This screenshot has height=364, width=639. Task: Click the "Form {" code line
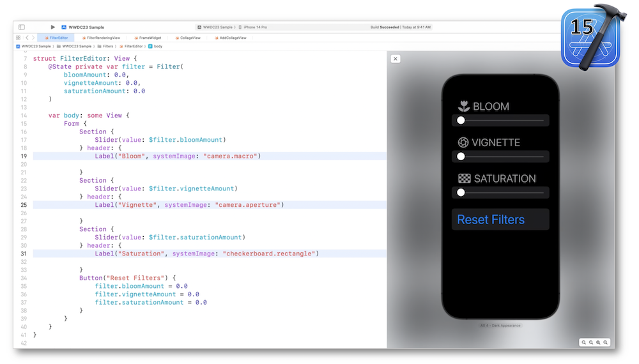(75, 124)
